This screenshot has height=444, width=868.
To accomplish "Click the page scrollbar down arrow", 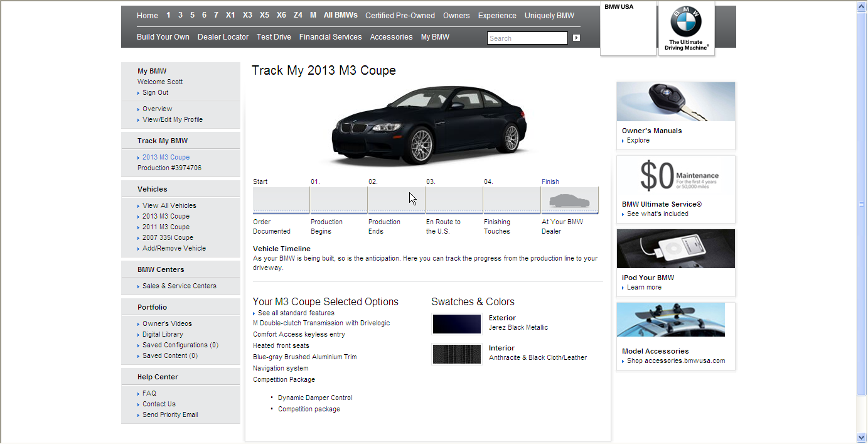I will click(x=862, y=437).
